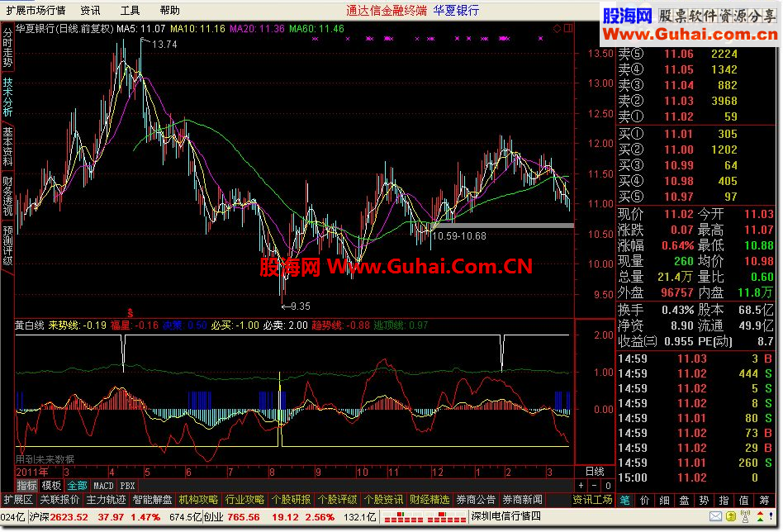
Task: Select the 全部 indicator tab
Action: click(x=77, y=486)
